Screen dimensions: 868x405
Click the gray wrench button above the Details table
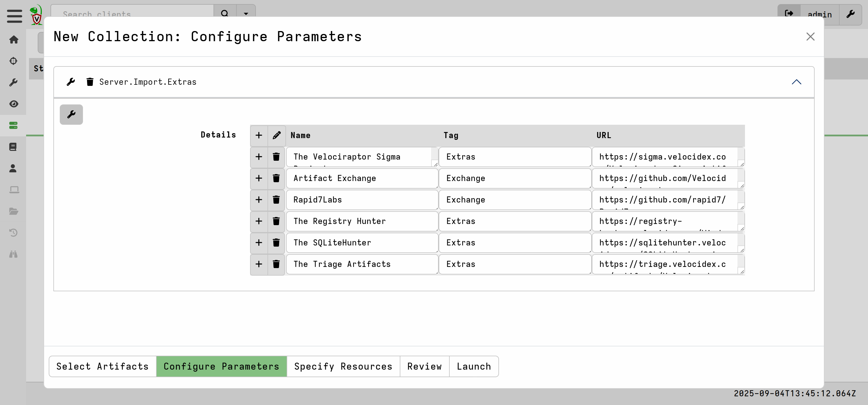pyautogui.click(x=71, y=115)
